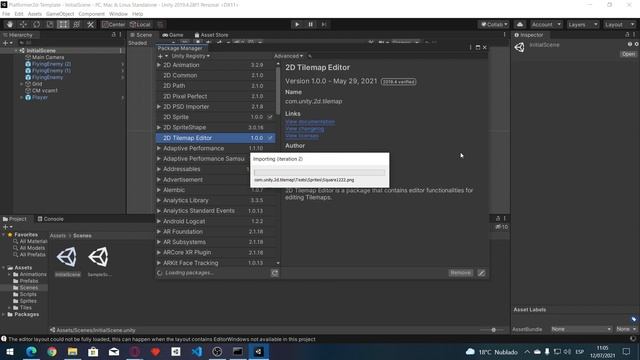Maximize the Package Manager window

[x=478, y=47]
